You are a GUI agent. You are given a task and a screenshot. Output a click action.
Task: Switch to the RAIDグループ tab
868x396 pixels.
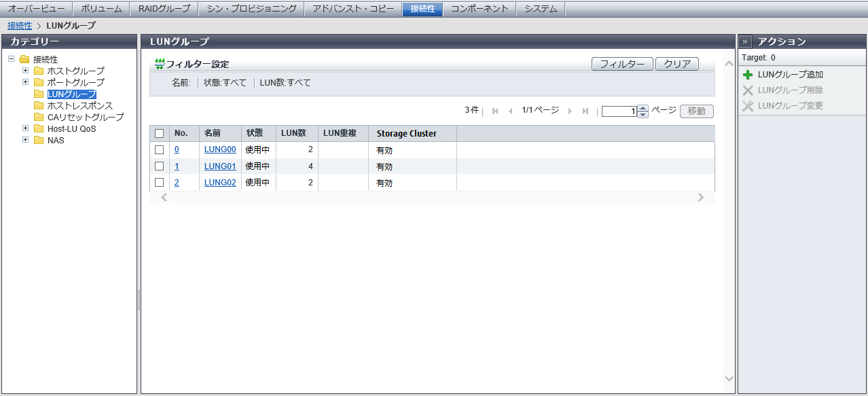(x=164, y=9)
